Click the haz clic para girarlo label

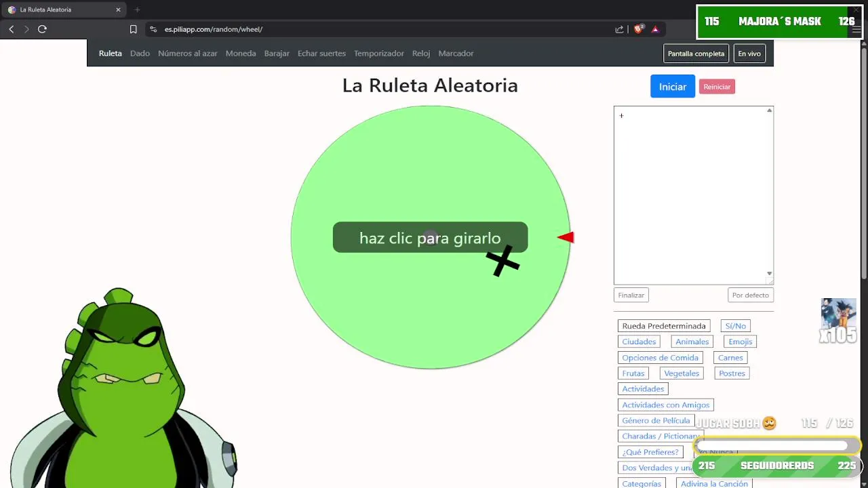point(430,238)
